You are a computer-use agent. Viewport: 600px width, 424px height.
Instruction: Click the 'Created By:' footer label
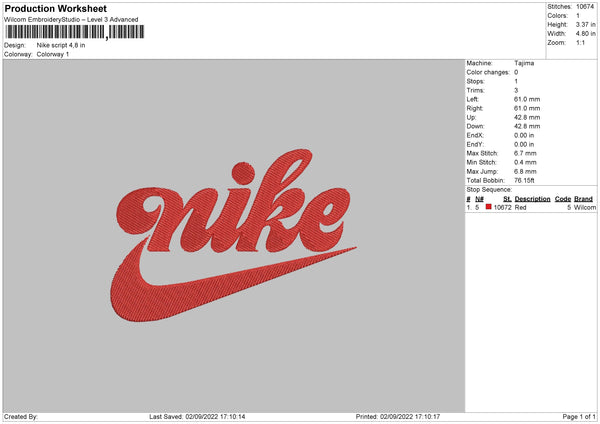(x=21, y=417)
